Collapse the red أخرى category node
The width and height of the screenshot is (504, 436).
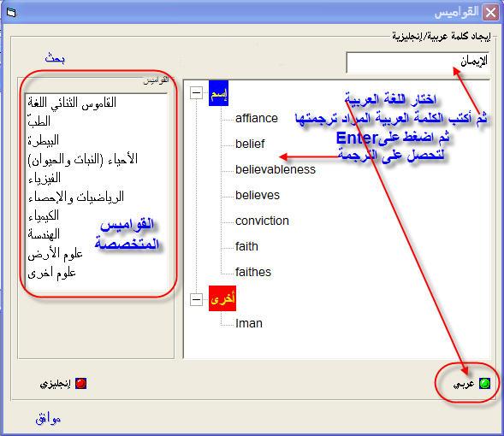196,299
